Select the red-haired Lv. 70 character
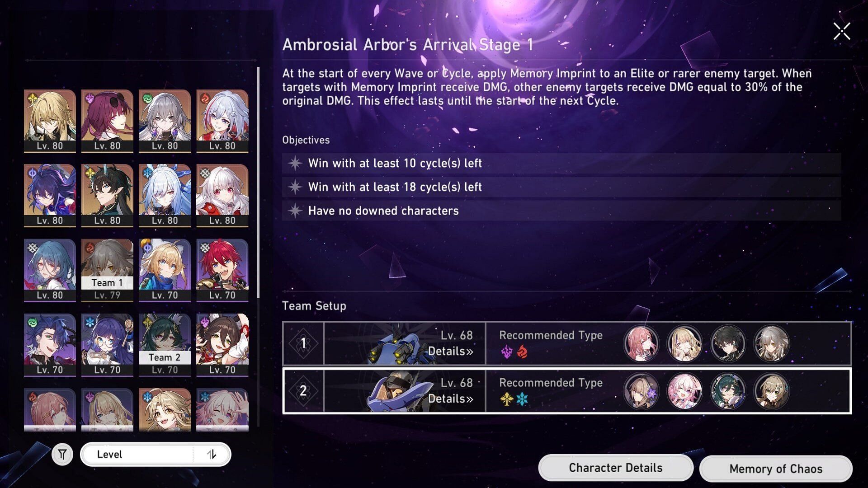The width and height of the screenshot is (868, 488). pos(222,270)
